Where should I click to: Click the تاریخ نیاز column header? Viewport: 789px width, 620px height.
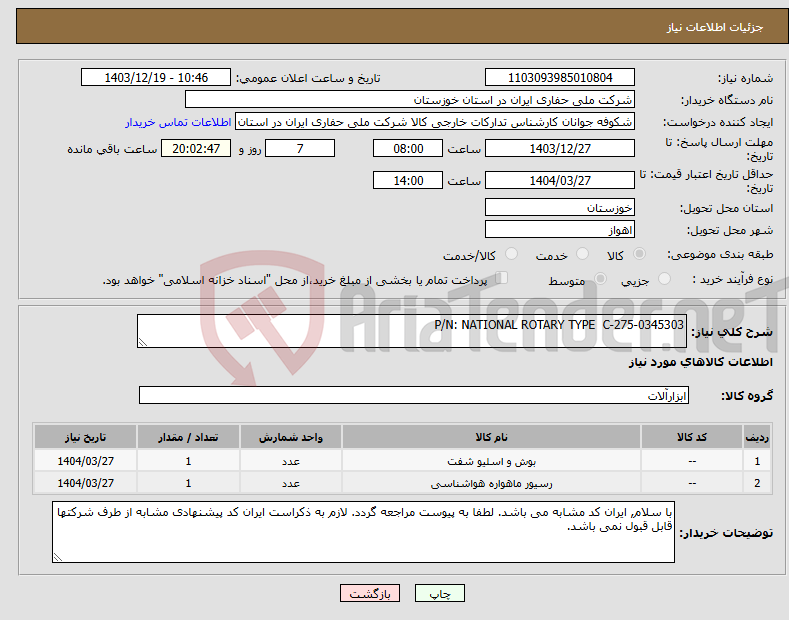click(x=86, y=437)
